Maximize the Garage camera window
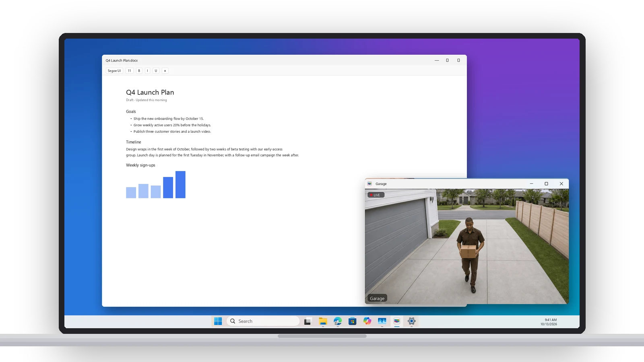The image size is (644, 362). [546, 184]
